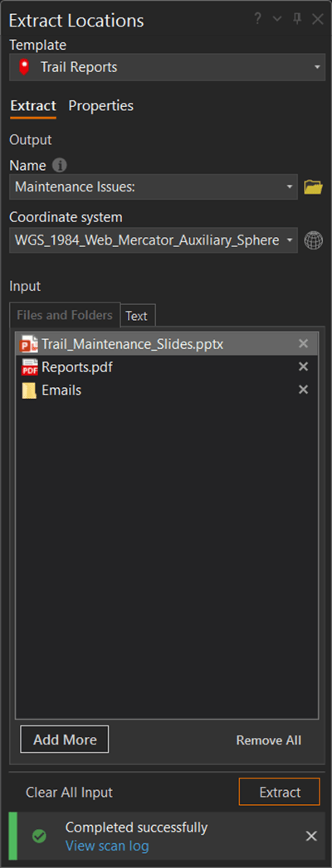Toggle the auto-hide pin icon

[x=298, y=19]
